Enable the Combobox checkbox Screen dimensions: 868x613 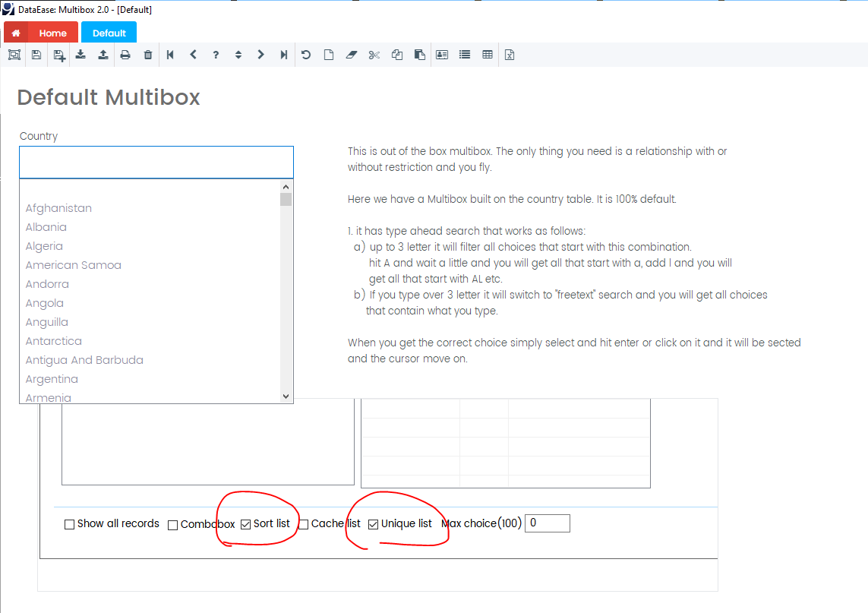pyautogui.click(x=172, y=525)
